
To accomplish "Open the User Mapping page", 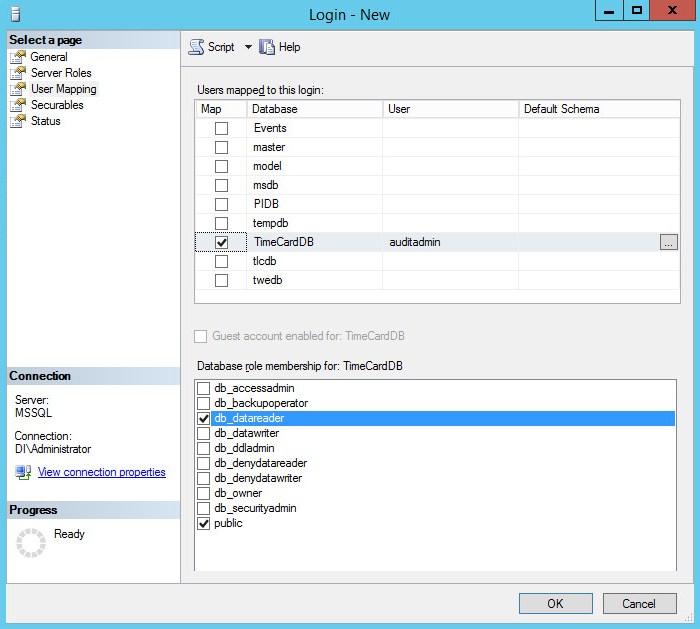I will click(63, 89).
